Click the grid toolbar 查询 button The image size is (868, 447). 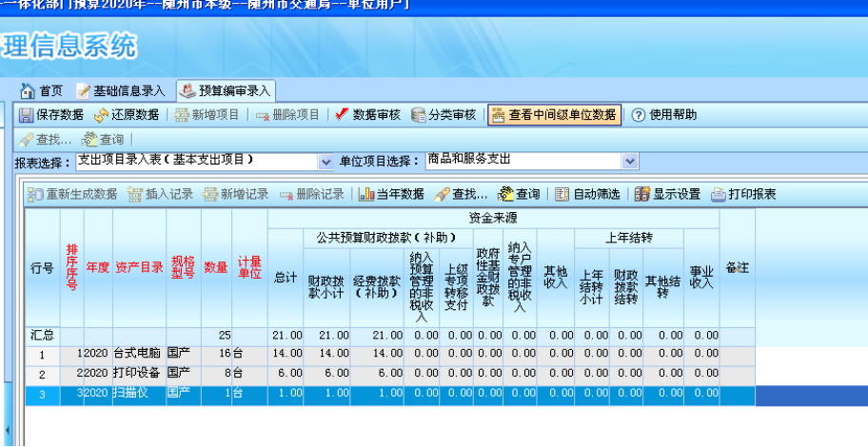[520, 194]
